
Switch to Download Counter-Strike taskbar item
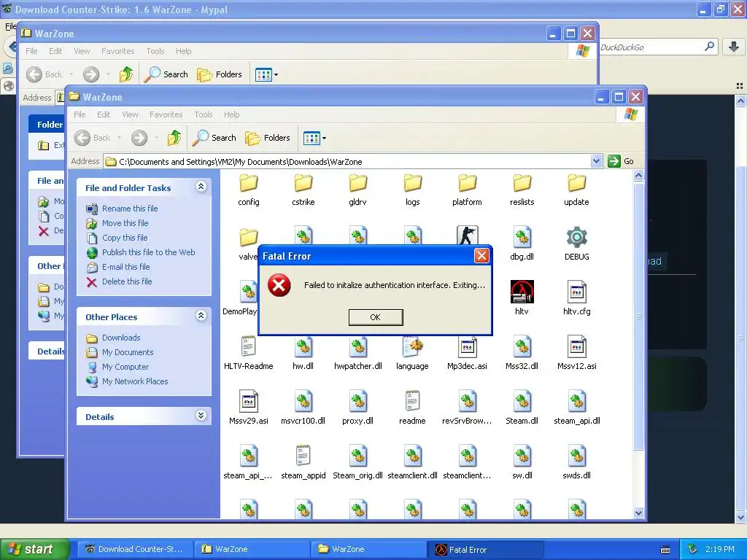coord(134,549)
